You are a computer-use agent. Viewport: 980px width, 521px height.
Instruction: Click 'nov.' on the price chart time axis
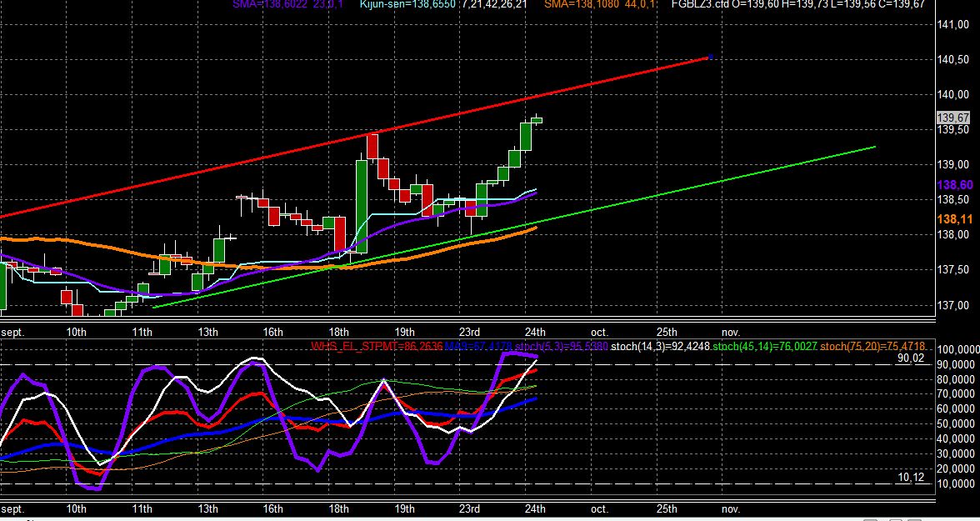[x=730, y=332]
